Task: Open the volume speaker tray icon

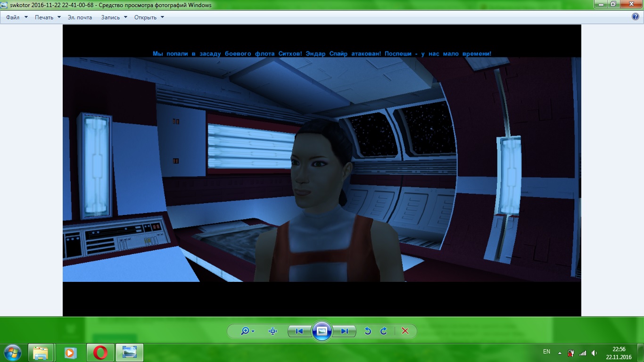Action: tap(594, 353)
